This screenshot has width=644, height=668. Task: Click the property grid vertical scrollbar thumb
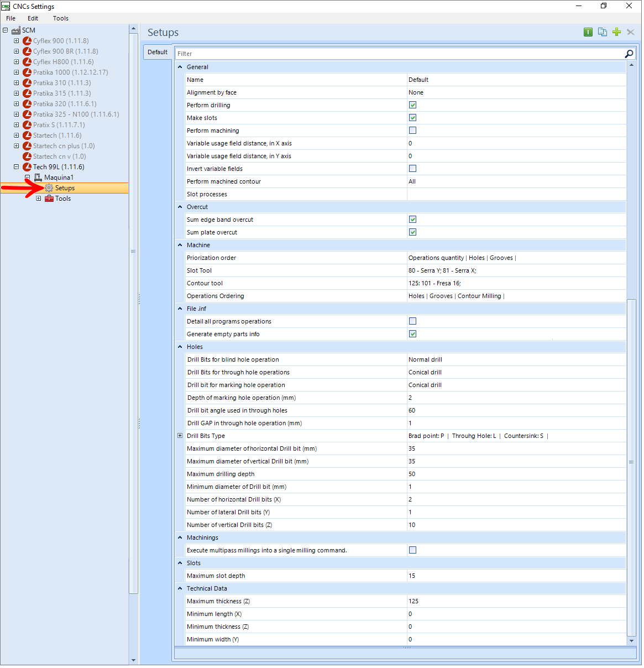(x=631, y=462)
